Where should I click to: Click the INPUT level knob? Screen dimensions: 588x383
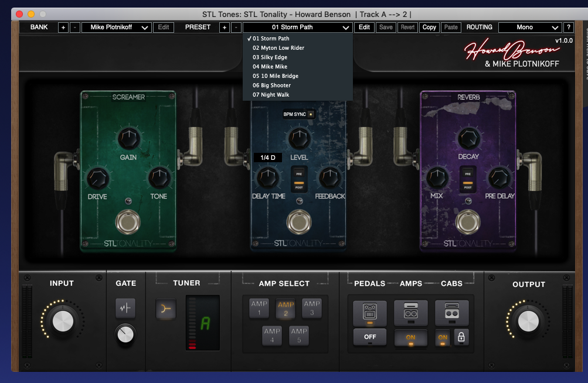click(63, 321)
